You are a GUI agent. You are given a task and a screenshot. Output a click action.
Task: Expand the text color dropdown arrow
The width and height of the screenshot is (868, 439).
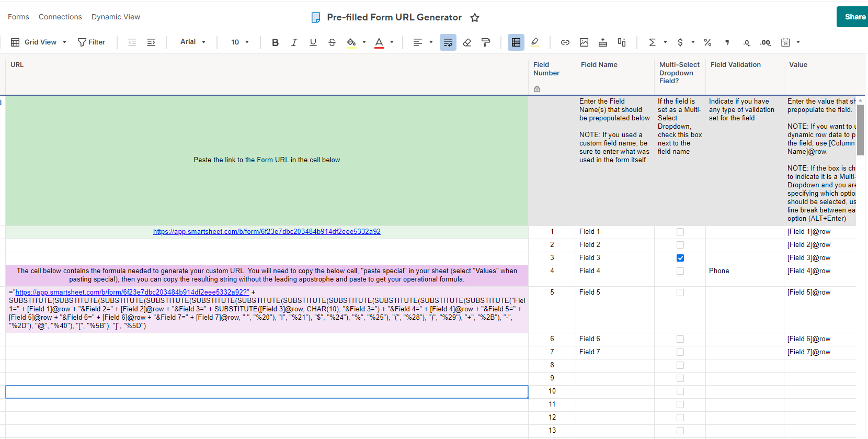point(392,42)
